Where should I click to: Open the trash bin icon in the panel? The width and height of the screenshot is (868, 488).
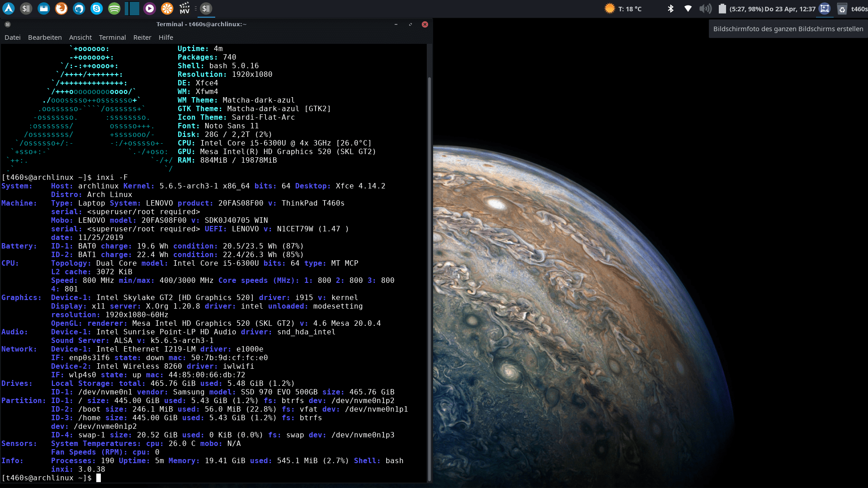[x=842, y=9]
